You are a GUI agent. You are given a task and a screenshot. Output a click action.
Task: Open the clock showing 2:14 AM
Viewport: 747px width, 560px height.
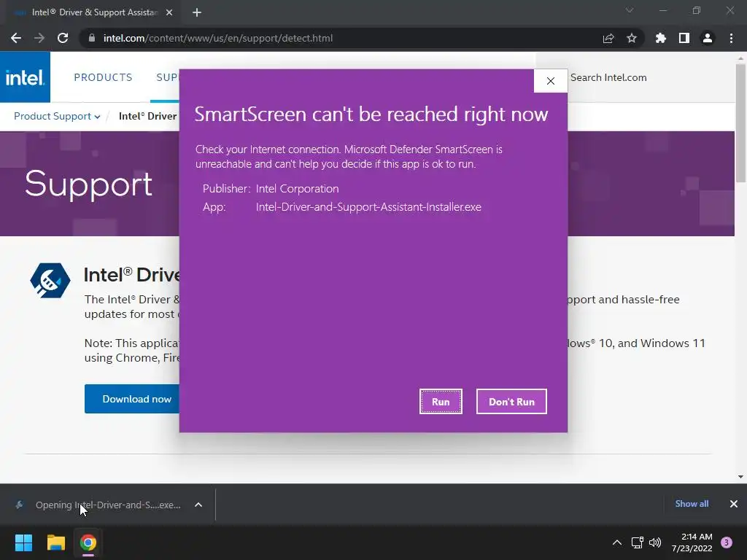tap(692, 542)
